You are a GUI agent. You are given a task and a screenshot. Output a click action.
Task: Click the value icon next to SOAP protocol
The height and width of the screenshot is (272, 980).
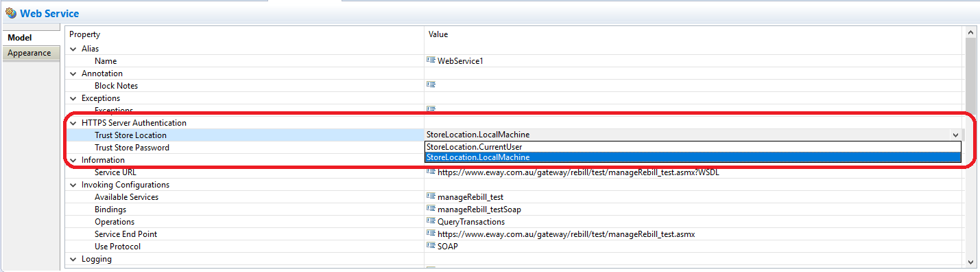click(431, 246)
